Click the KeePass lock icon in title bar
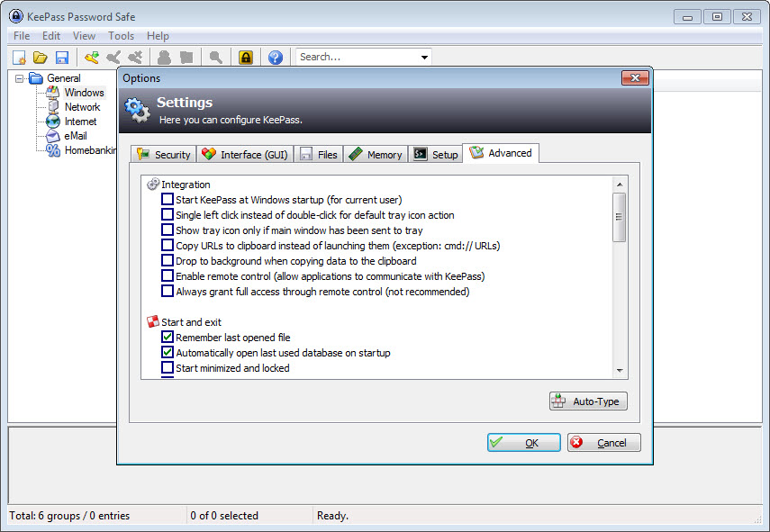770x532 pixels. [16, 16]
